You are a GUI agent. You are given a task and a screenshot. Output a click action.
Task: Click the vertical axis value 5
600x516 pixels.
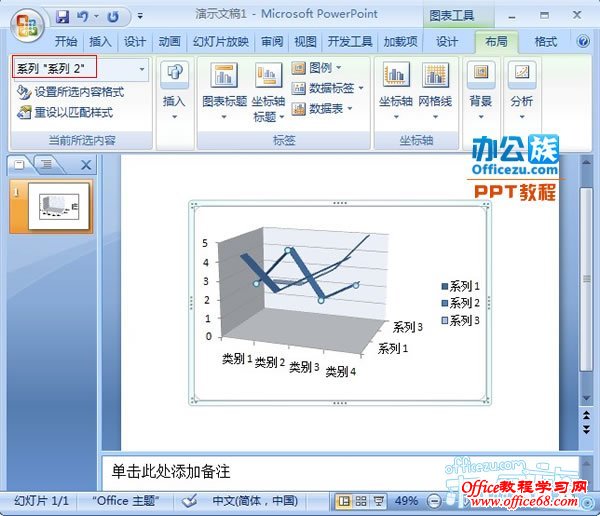click(x=205, y=243)
